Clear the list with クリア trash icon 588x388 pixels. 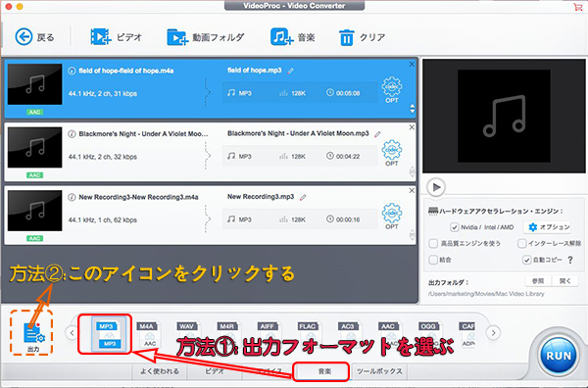[x=363, y=37]
